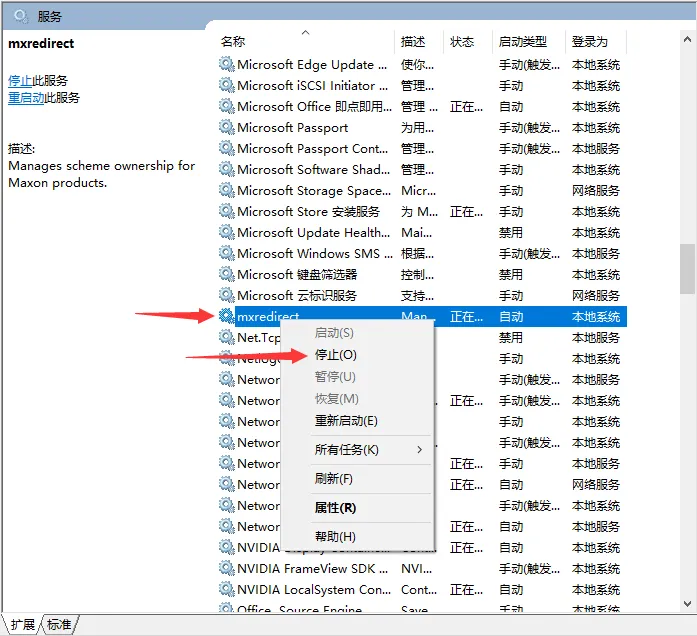Click gear icon of Microsoft 键盘筛选器
The width and height of the screenshot is (697, 636).
227,275
